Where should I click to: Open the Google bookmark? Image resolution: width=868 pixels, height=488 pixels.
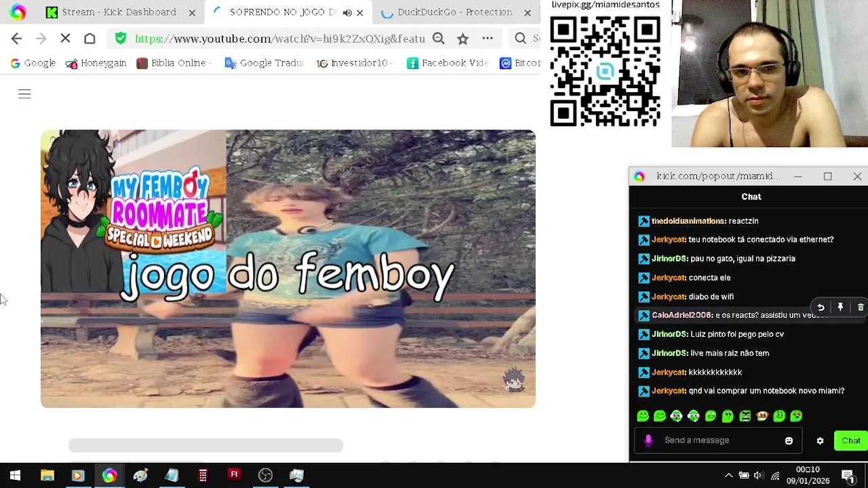[33, 63]
